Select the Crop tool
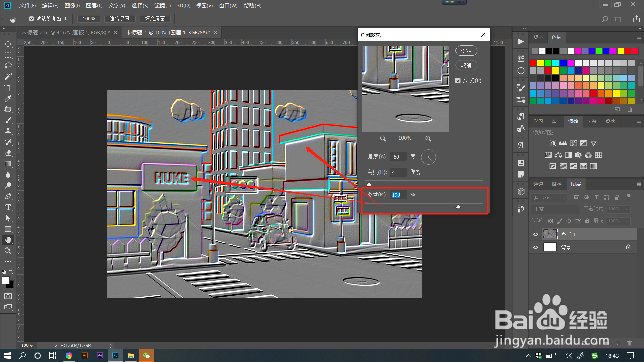Screen dimensions: 644x362 tap(8, 87)
